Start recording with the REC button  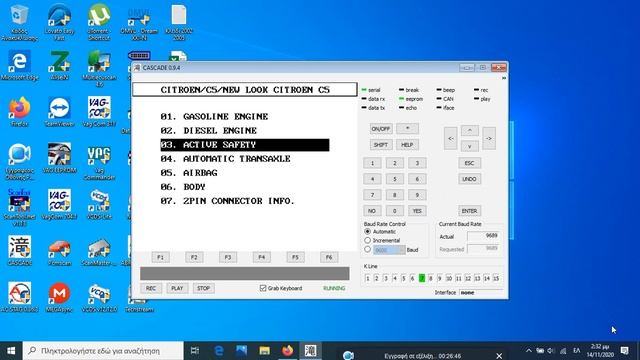click(151, 288)
